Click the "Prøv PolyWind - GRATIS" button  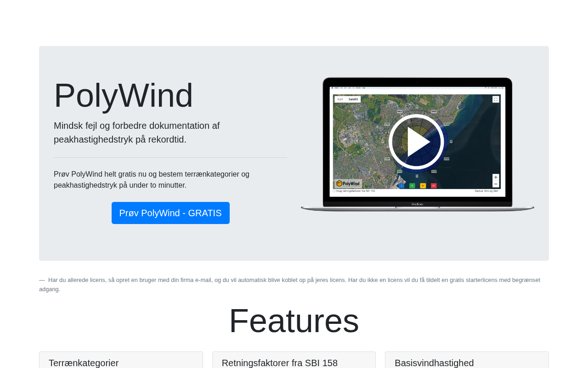170,213
